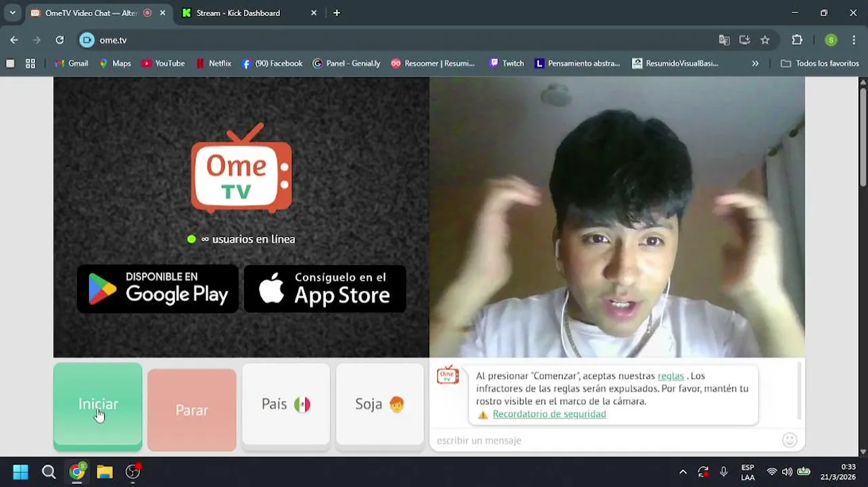Open a new browser tab

coord(337,13)
